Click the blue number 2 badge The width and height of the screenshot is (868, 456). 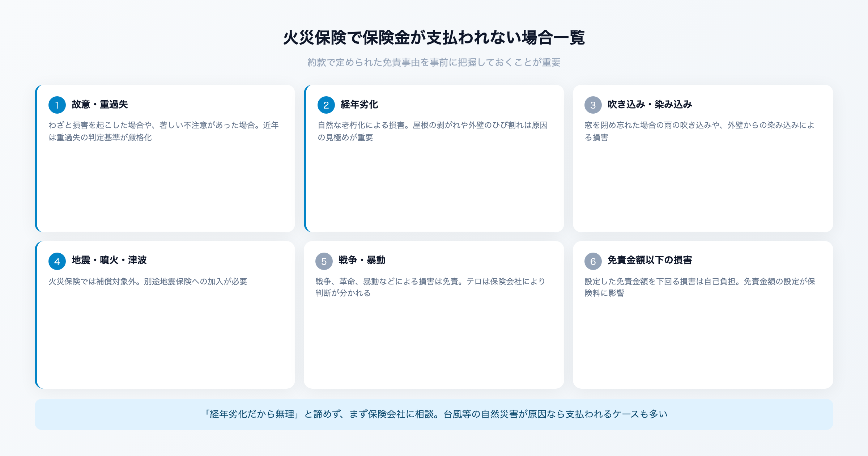pyautogui.click(x=326, y=105)
